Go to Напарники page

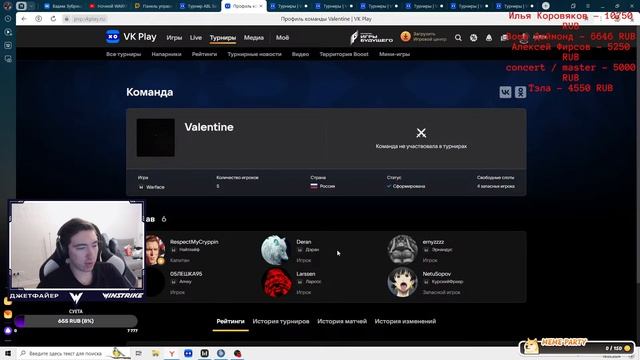(x=166, y=54)
